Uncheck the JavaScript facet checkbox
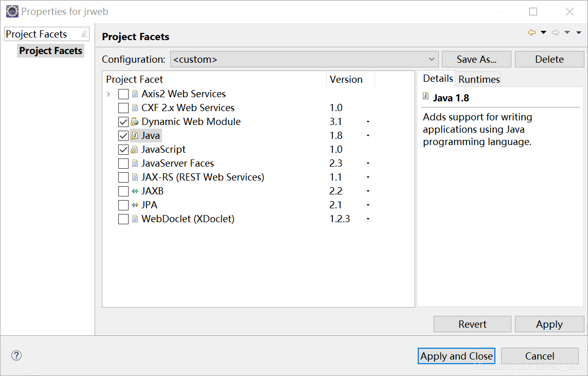 tap(123, 150)
